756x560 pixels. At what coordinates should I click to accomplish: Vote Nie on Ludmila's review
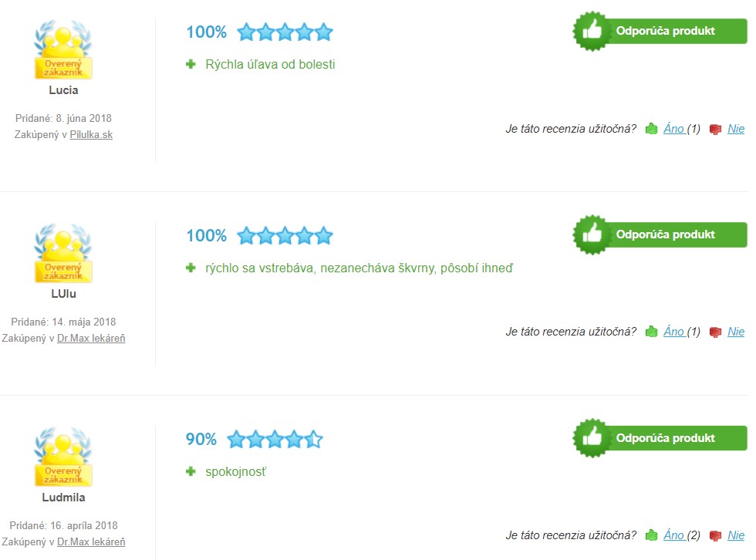[736, 535]
